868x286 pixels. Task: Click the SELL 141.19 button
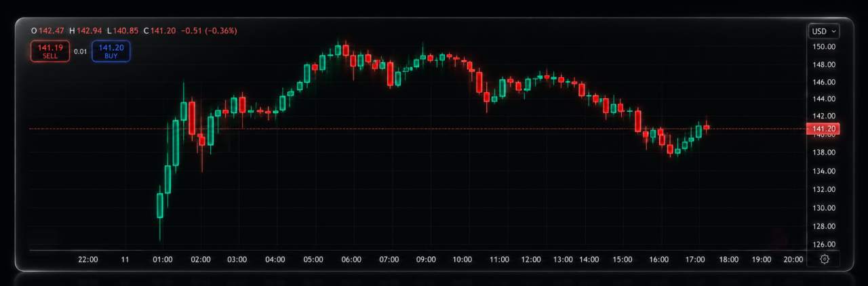tap(50, 52)
